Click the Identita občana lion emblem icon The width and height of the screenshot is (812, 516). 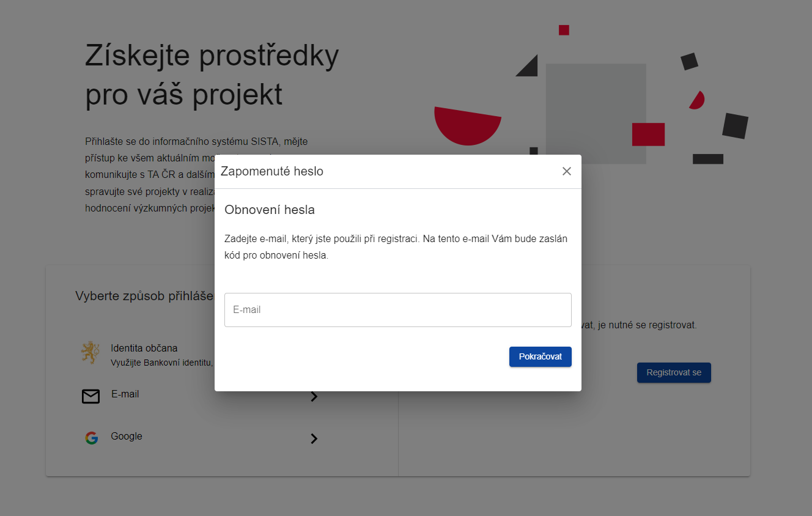pos(90,353)
